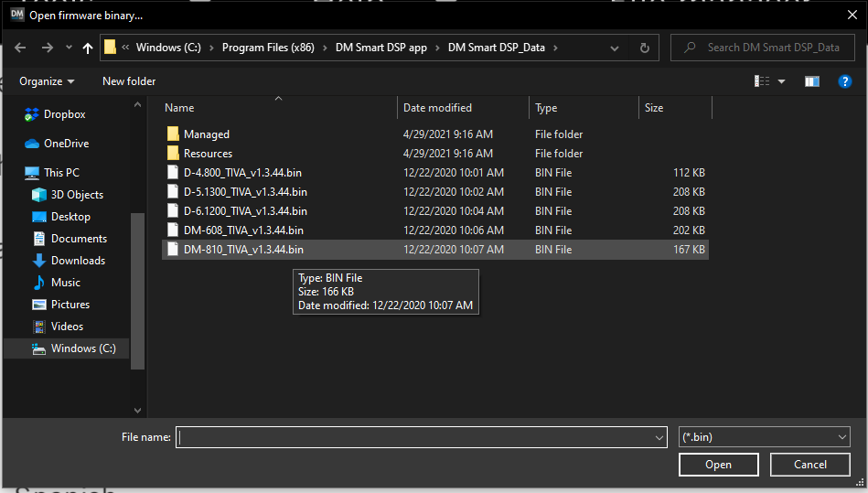Open more view options dropdown
This screenshot has width=868, height=493.
[782, 81]
